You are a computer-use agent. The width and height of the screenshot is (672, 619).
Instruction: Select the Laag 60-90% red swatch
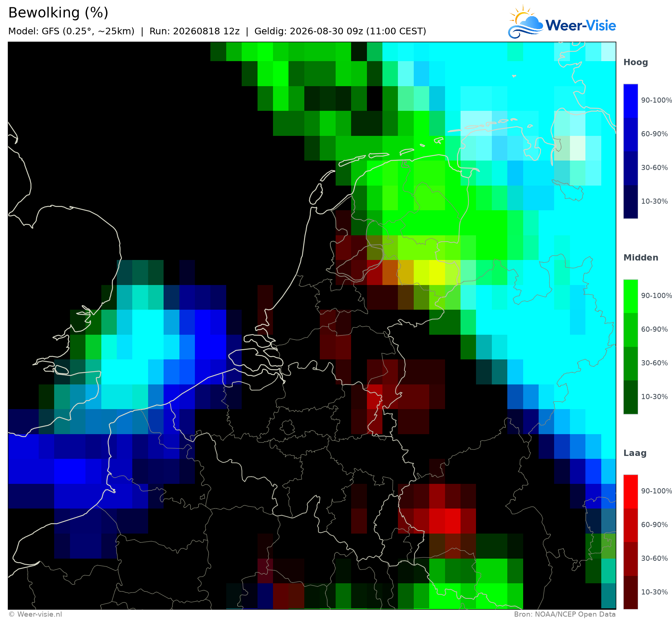pos(630,525)
